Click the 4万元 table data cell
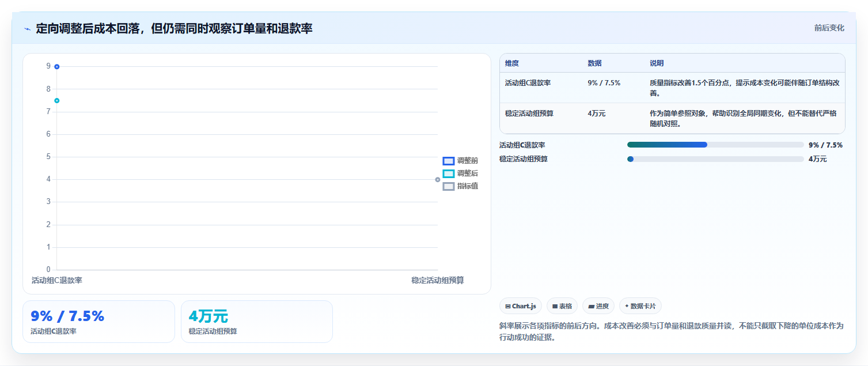The height and width of the screenshot is (366, 868). [x=597, y=114]
